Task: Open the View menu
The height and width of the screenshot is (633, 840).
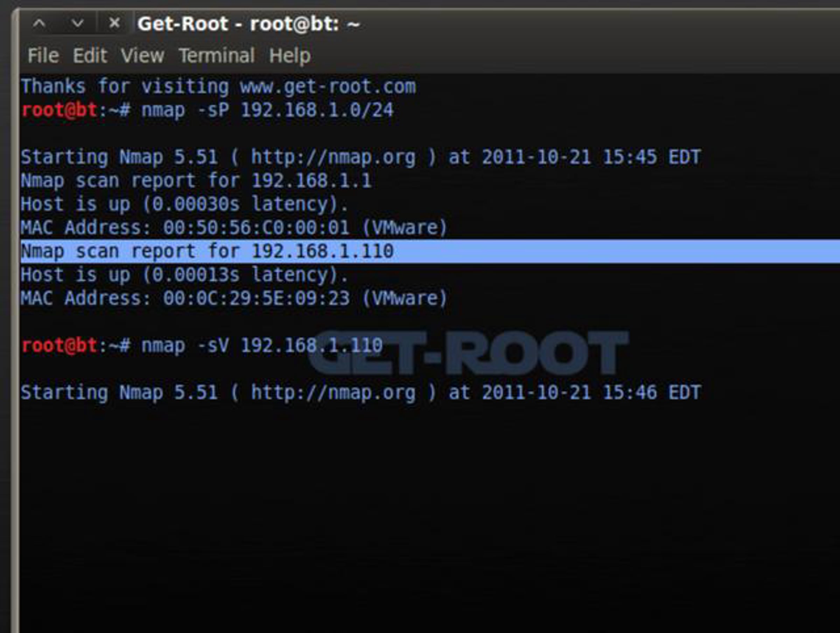Action: [142, 56]
